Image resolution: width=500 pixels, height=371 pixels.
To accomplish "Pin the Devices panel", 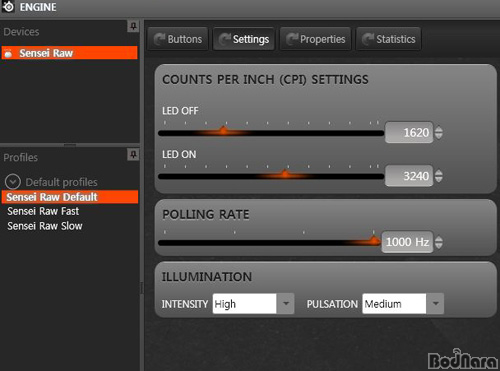I will (133, 26).
